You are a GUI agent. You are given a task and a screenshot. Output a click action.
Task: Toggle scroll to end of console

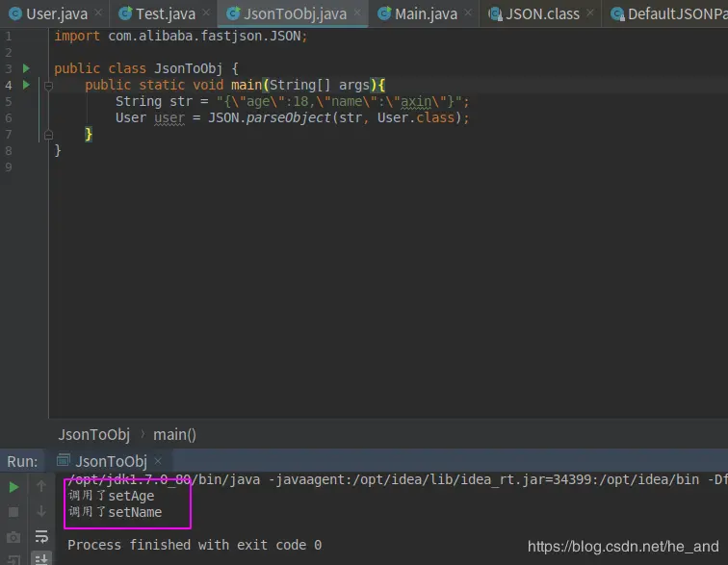pos(41,559)
